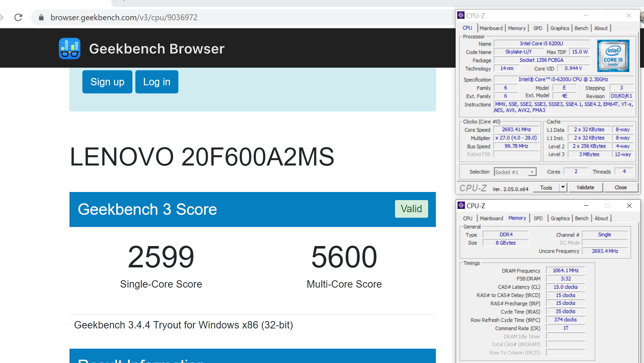Click the padlock site security icon

tap(41, 17)
